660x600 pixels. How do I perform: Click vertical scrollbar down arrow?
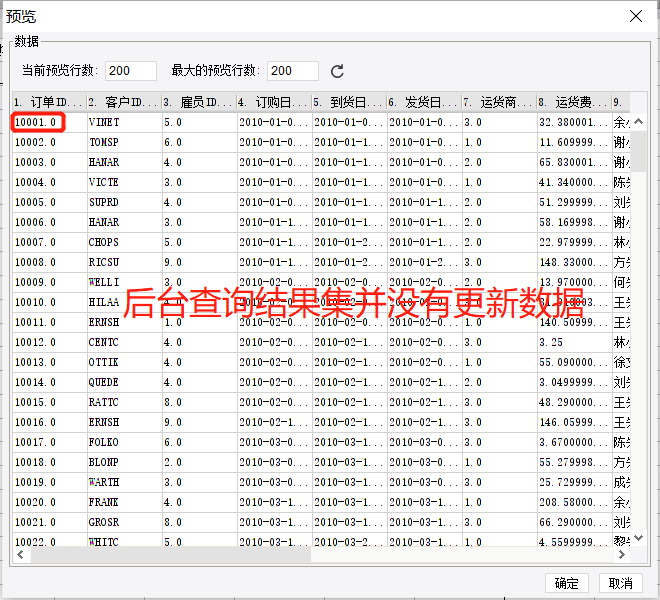[639, 538]
